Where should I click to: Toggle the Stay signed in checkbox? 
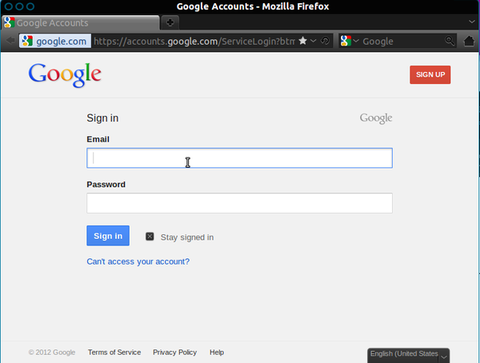[150, 237]
